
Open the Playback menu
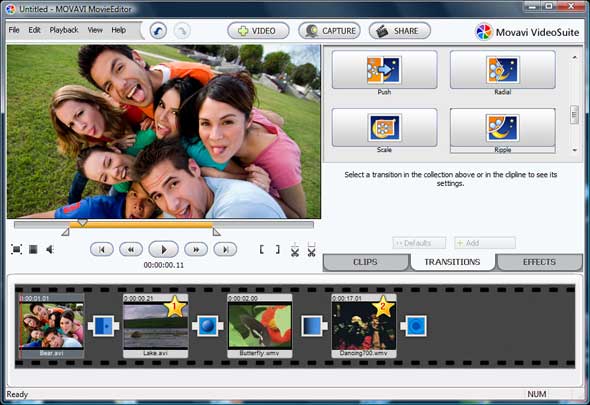[64, 30]
